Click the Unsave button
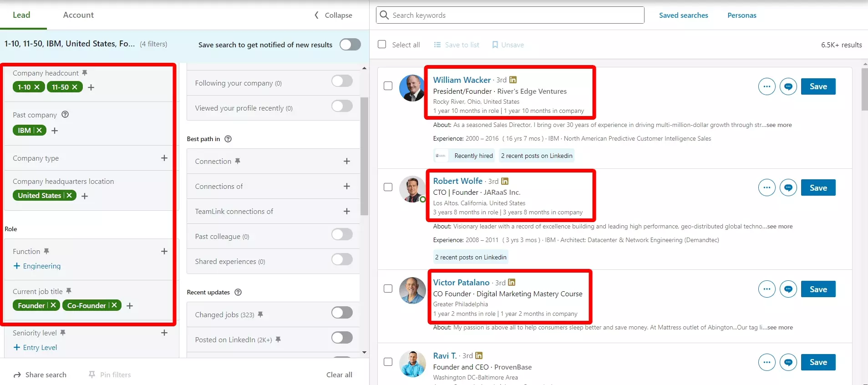Screen dimensions: 868x385 508,45
